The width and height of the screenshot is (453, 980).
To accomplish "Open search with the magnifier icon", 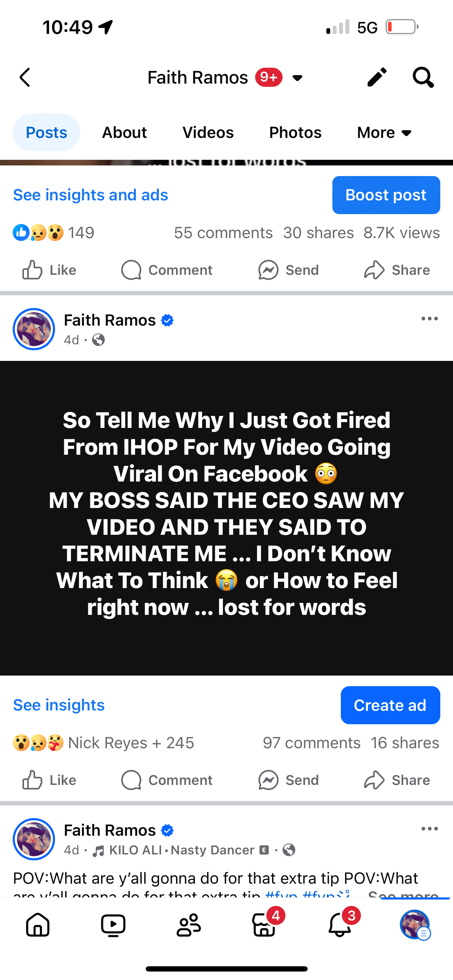I will click(x=423, y=78).
